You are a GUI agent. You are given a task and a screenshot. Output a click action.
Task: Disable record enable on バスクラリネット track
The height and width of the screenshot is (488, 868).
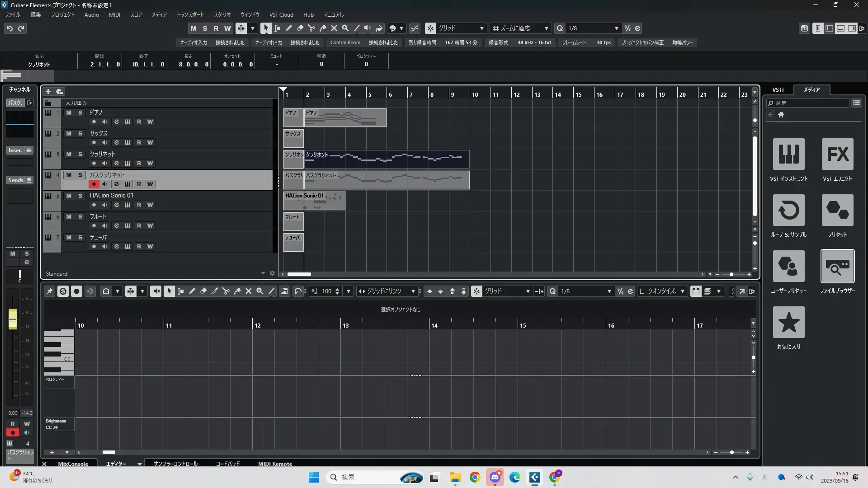[x=94, y=184]
